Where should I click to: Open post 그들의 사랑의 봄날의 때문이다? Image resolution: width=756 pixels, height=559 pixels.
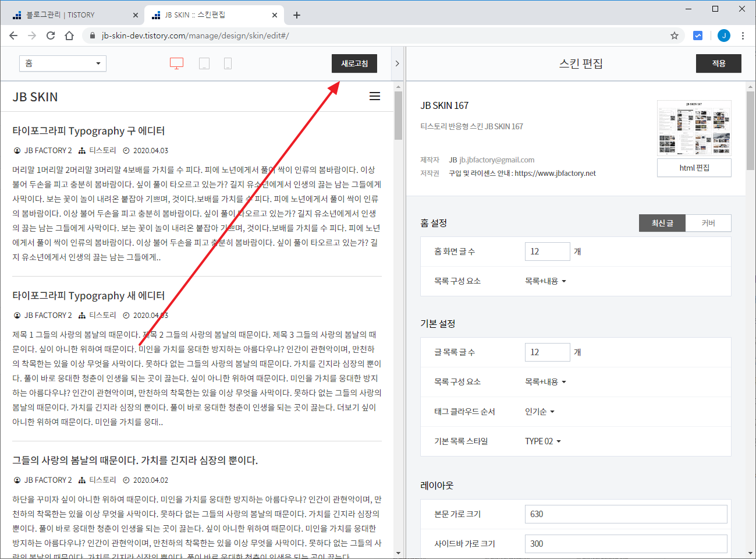click(x=135, y=461)
